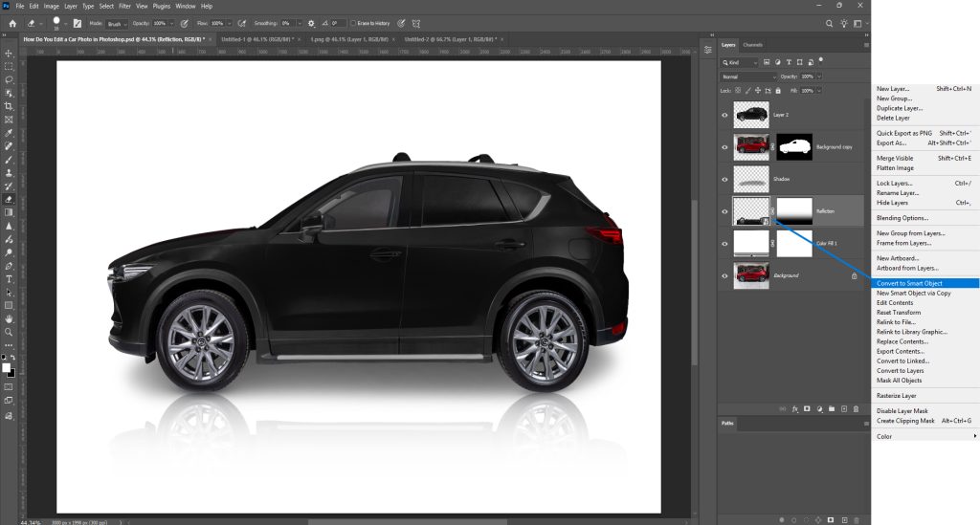Toggle visibility of Shadow layer
Screen dimensions: 980x525
pyautogui.click(x=725, y=179)
